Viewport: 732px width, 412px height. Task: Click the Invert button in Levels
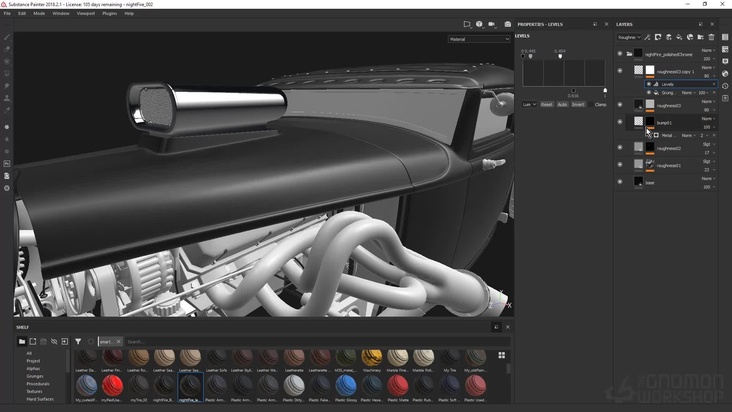[578, 104]
